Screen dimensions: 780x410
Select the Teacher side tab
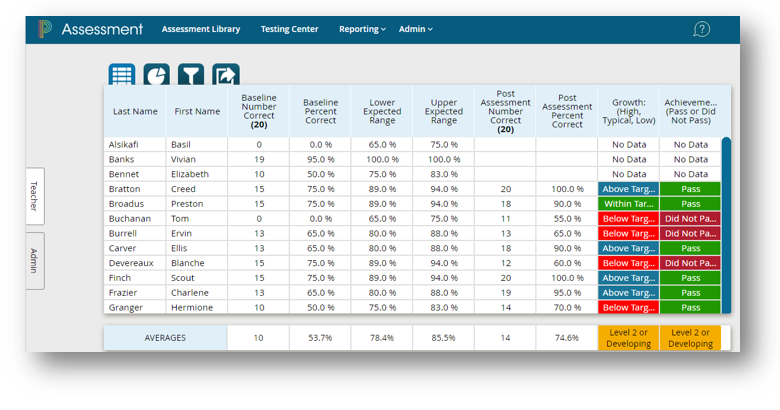click(34, 196)
